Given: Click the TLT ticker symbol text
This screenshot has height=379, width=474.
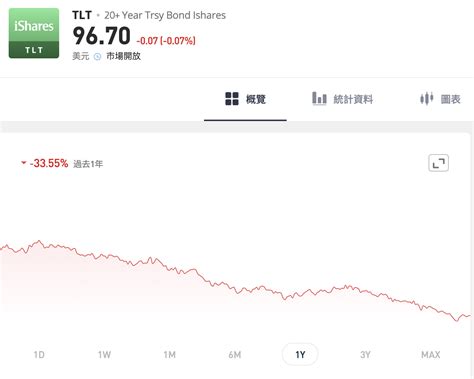Looking at the screenshot, I should tap(82, 15).
